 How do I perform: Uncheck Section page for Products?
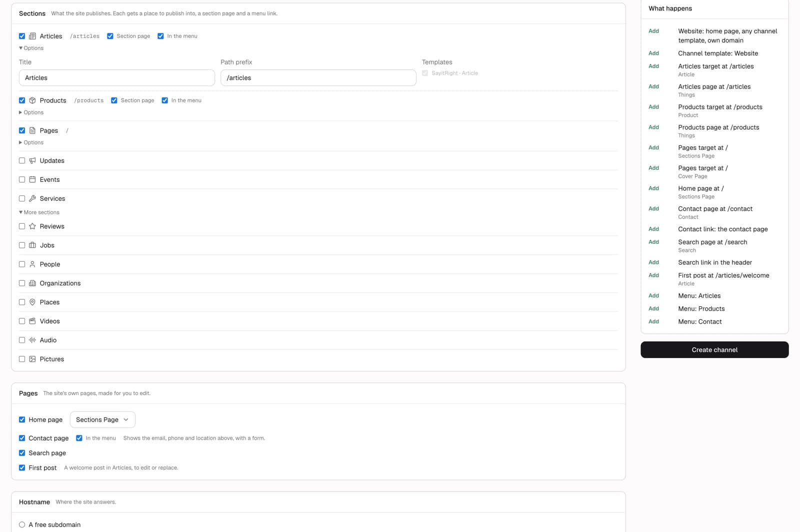coord(114,100)
